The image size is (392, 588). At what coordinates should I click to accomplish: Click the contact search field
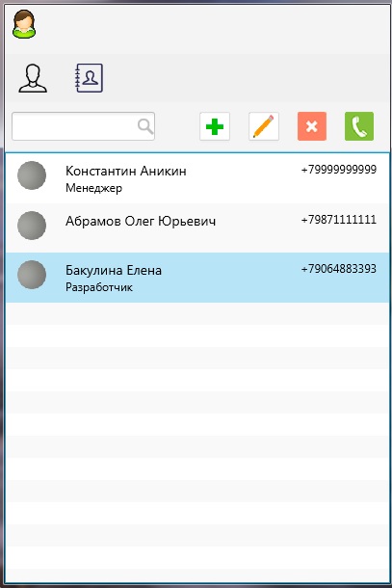coord(83,126)
